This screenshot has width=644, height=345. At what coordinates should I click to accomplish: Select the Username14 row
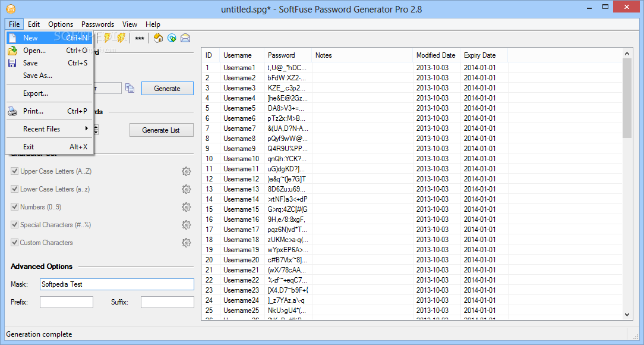click(412, 199)
